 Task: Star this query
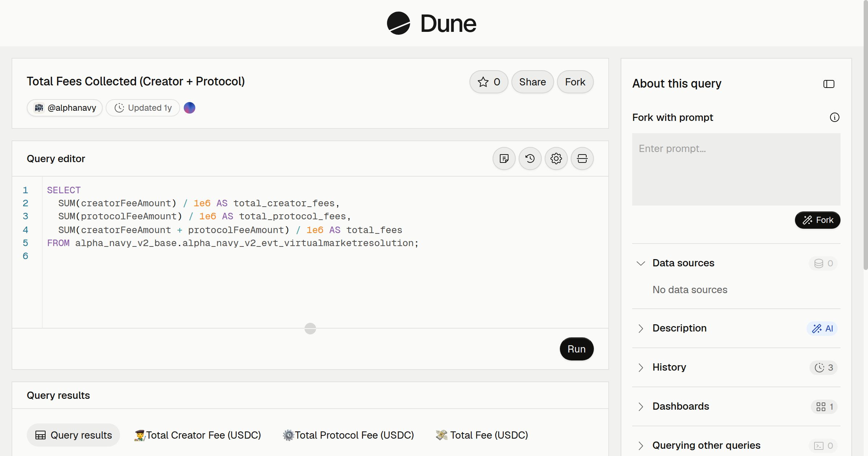coord(489,82)
